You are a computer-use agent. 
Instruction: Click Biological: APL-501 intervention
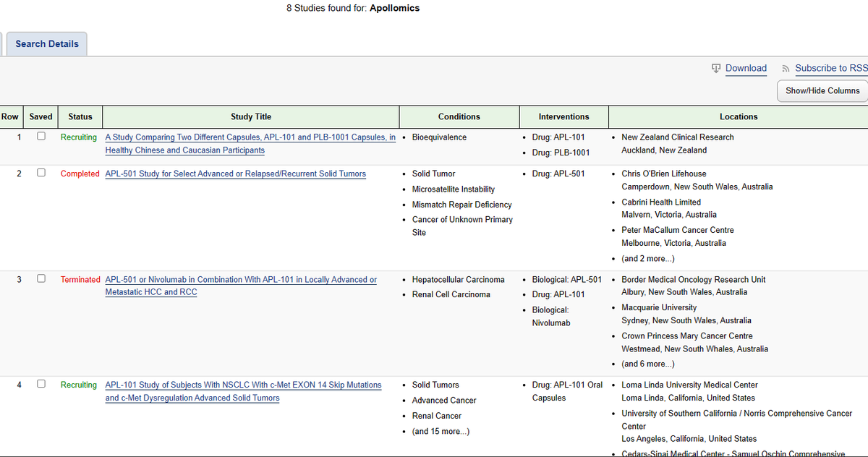pos(566,279)
